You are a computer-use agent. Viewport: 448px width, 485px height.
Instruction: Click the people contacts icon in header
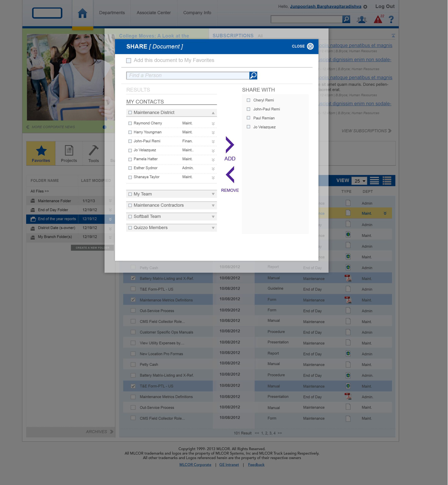coord(362,19)
